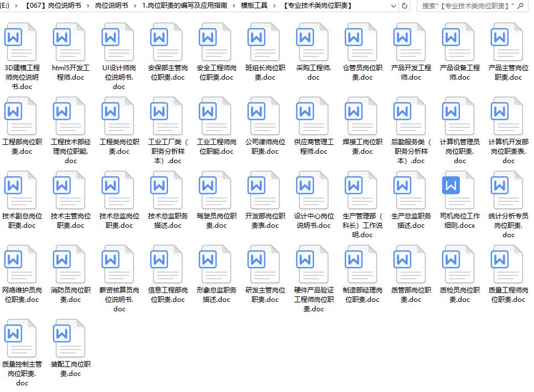Image resolution: width=534 pixels, height=392 pixels.
Task: Select the 公司律师岗位职责.doc icon
Action: pos(264,116)
